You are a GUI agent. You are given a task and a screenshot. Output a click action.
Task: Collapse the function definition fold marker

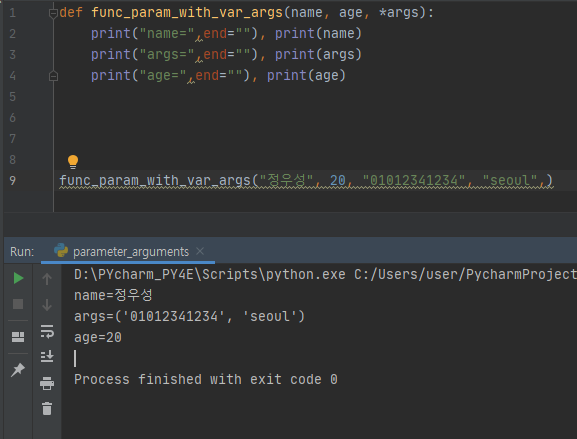coord(53,14)
